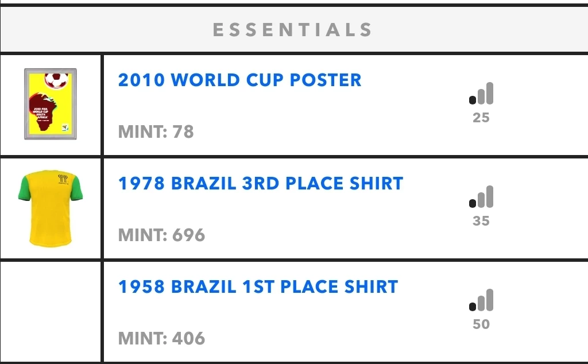
Task: Click the rarity value 25
Action: [x=481, y=118]
